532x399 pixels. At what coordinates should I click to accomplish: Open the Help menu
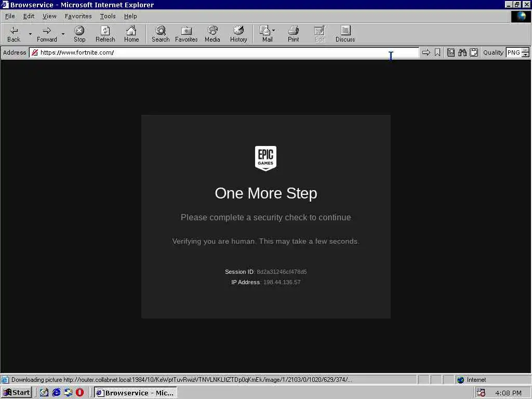coord(130,16)
